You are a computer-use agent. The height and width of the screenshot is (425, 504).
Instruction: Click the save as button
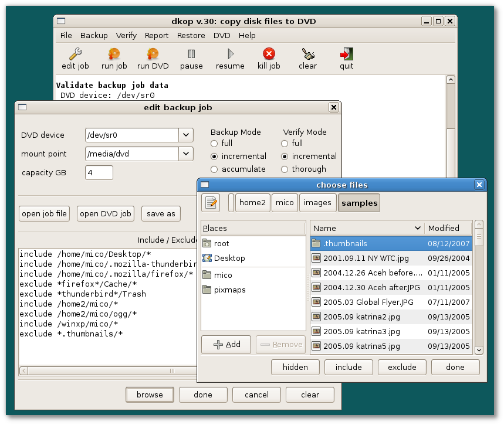pyautogui.click(x=161, y=213)
